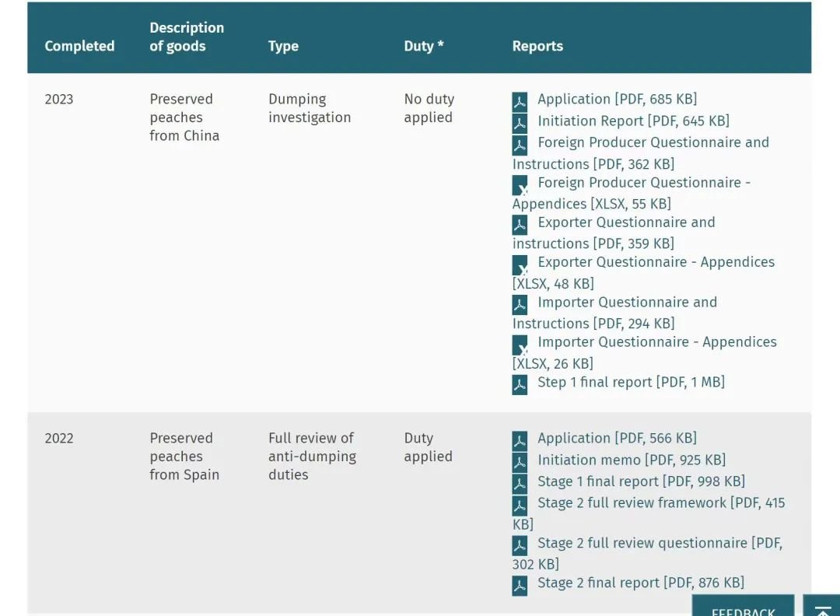Click the PDF icon next to Initiation memo
Image resolution: width=840 pixels, height=616 pixels.
(x=520, y=462)
